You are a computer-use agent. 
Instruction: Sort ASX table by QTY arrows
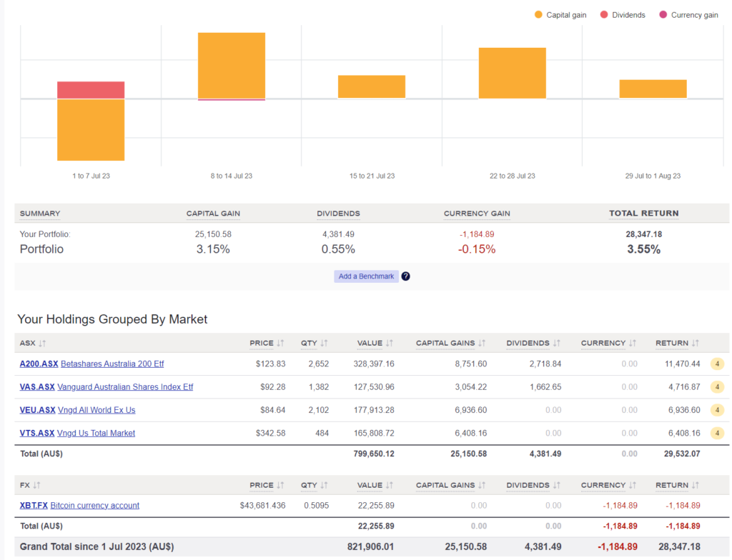click(x=325, y=344)
